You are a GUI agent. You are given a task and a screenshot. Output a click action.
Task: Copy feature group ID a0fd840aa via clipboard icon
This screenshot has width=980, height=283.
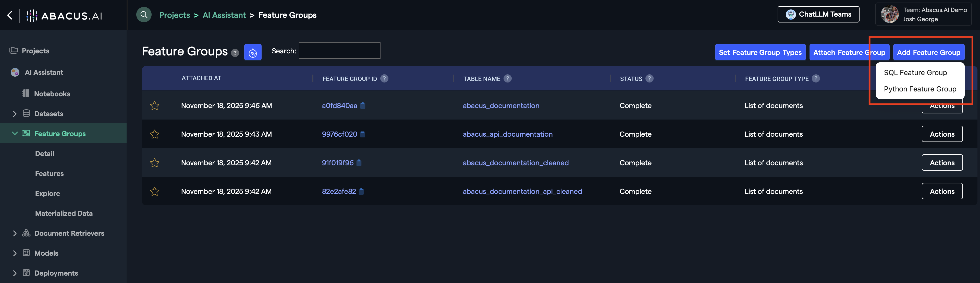pyautogui.click(x=363, y=105)
